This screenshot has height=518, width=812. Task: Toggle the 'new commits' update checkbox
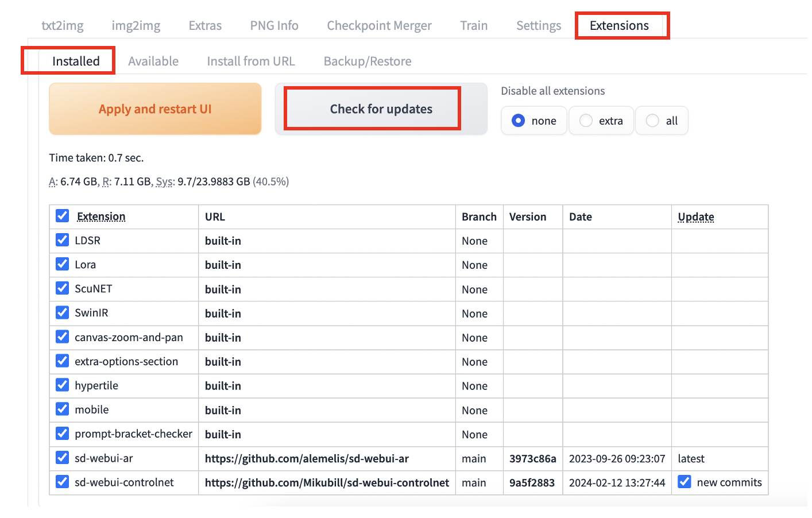coord(685,482)
